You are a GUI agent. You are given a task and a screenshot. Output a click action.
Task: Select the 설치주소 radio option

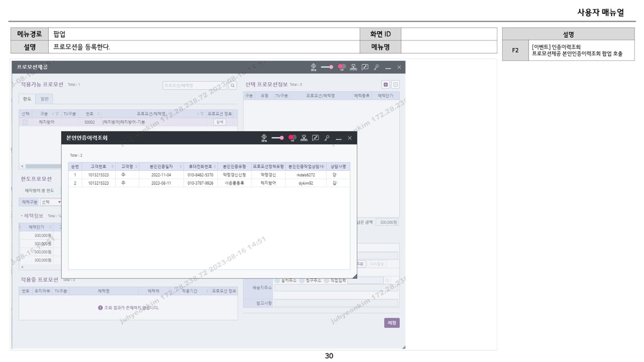(x=278, y=280)
